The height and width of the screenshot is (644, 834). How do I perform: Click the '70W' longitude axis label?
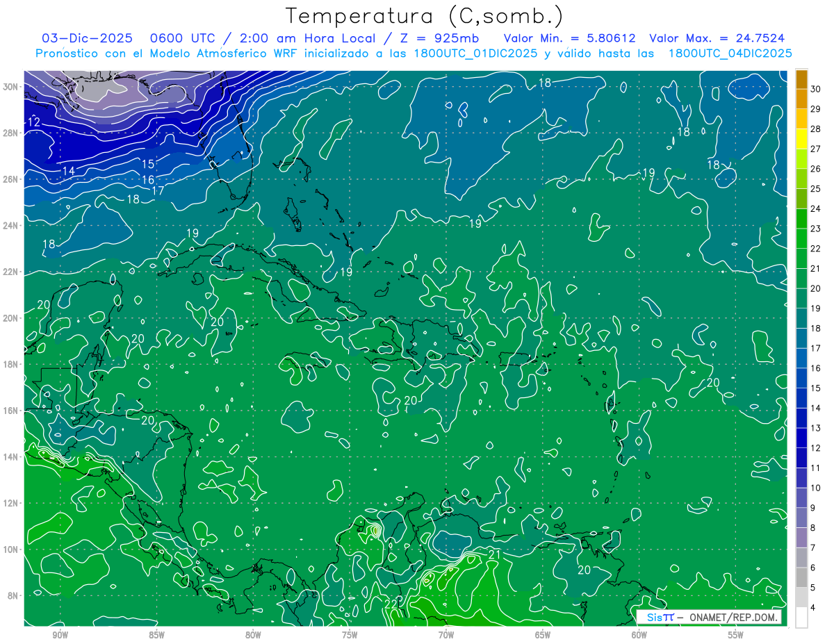(x=446, y=635)
